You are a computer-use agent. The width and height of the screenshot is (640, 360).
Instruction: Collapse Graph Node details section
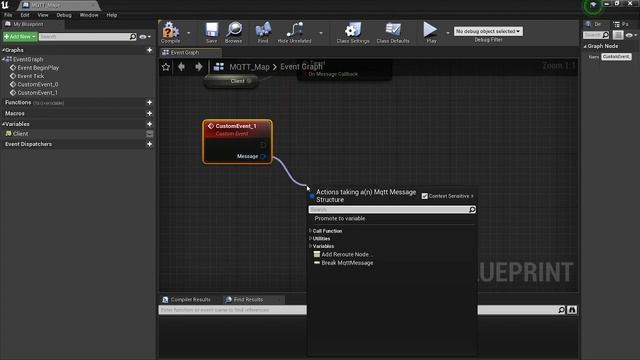coord(585,46)
